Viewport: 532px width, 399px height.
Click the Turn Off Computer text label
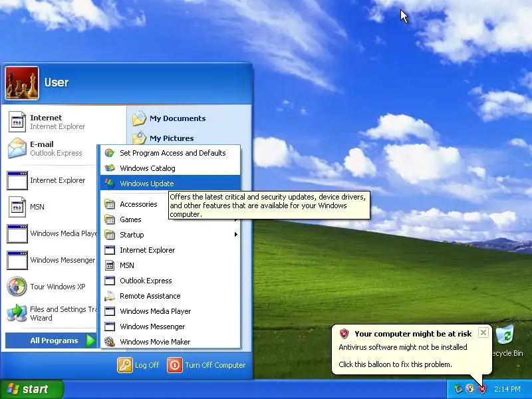click(x=215, y=365)
